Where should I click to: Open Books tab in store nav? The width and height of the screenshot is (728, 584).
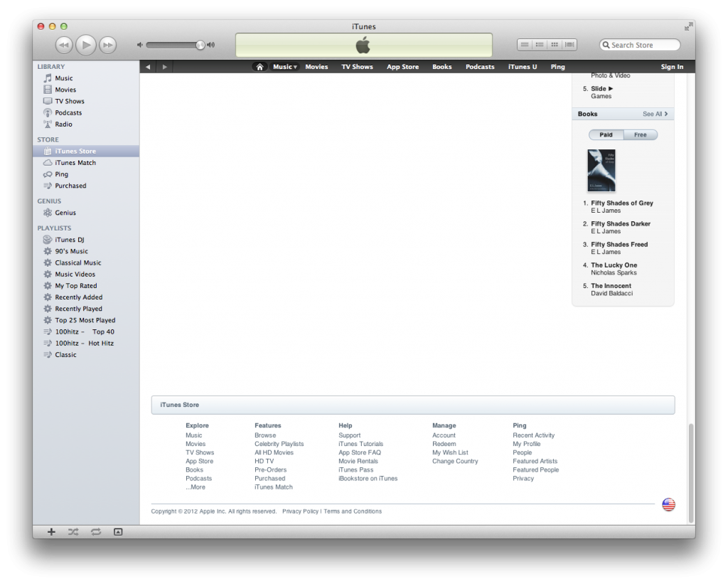pos(442,67)
